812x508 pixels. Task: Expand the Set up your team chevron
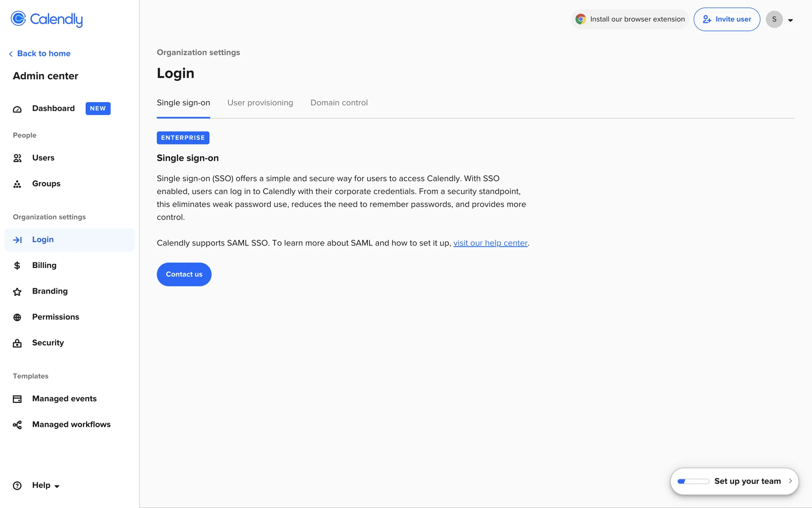790,481
